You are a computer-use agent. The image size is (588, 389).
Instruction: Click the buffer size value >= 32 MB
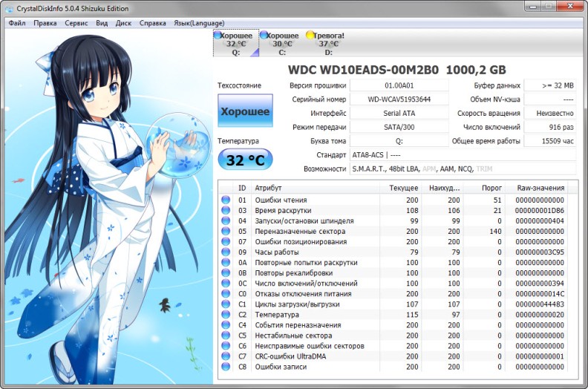(x=549, y=85)
